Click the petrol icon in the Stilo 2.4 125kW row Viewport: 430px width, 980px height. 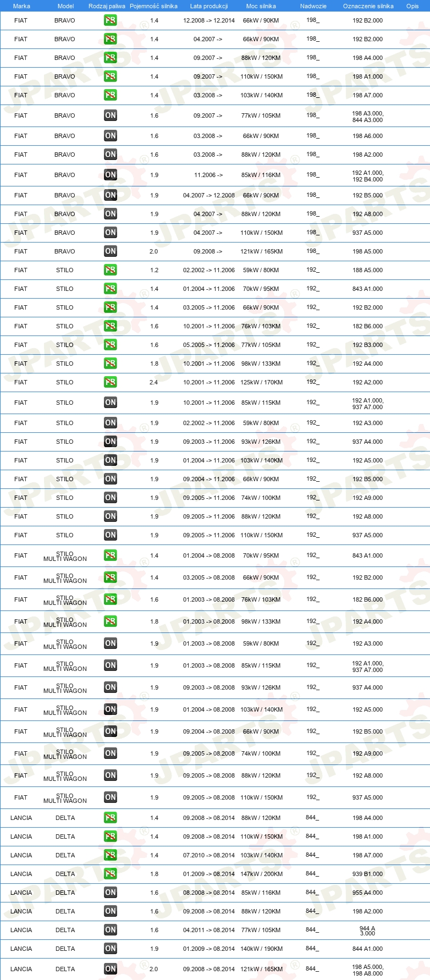(111, 382)
